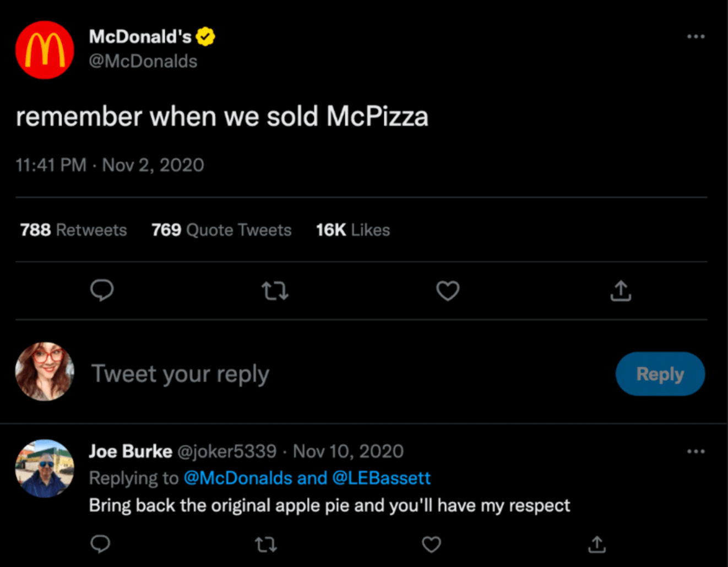The width and height of the screenshot is (728, 567).
Task: Click the McDonald's verified badge
Action: [x=205, y=37]
